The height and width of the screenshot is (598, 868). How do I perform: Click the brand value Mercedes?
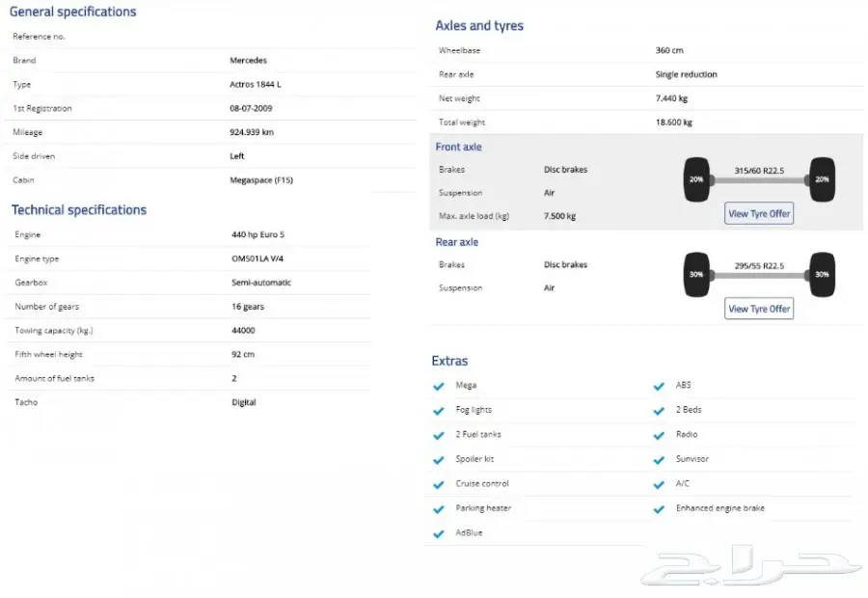248,61
